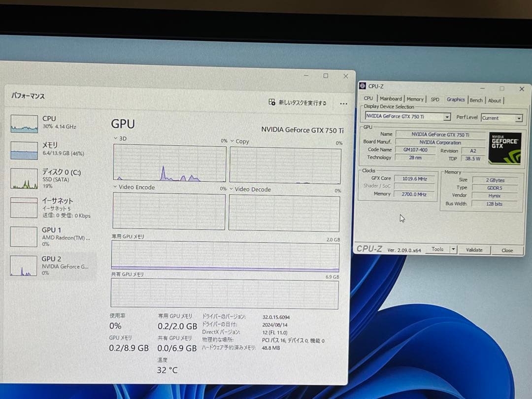
Task: Open the Video Encode graph dropdown
Action: 115,187
